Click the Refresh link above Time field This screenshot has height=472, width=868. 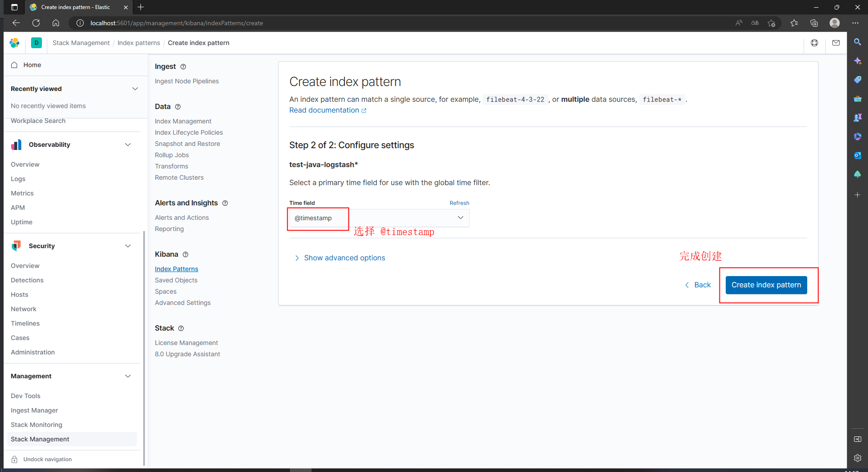(x=459, y=203)
